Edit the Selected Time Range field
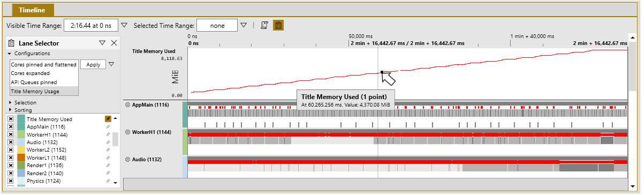Screen dimensions: 644x195 click(x=217, y=25)
